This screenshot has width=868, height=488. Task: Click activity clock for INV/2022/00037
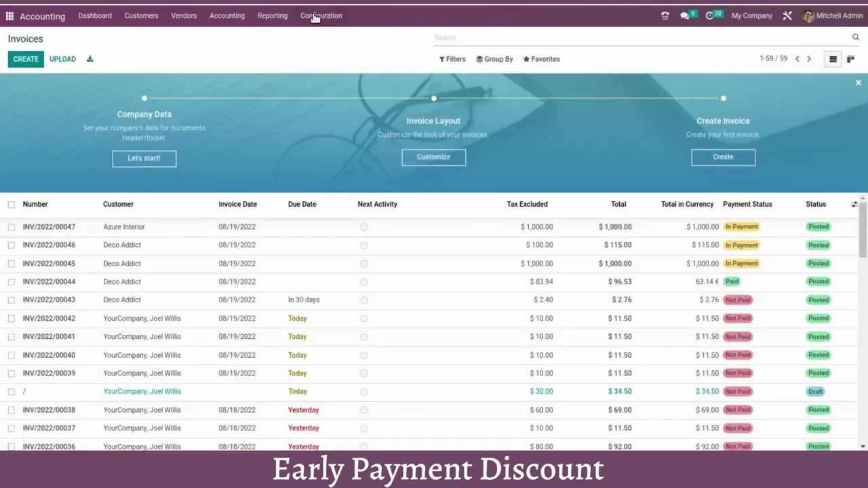coord(364,428)
